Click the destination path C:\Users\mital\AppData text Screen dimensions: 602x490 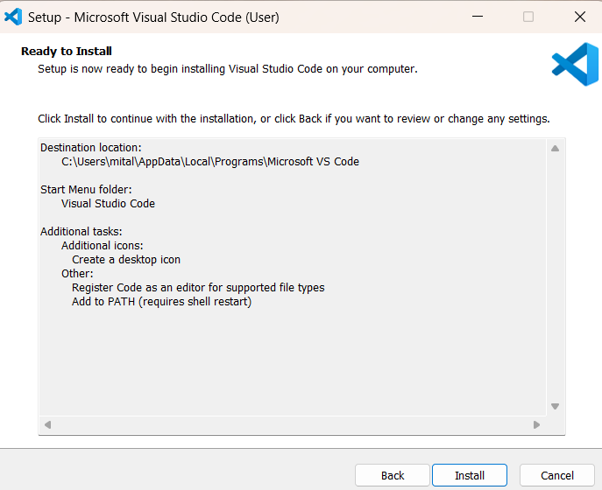click(210, 162)
